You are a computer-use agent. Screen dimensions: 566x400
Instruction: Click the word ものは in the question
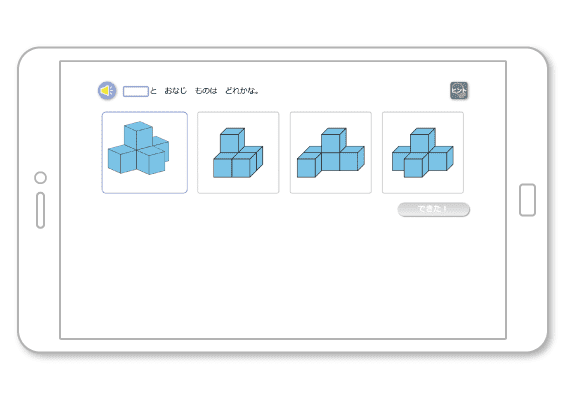[x=206, y=91]
